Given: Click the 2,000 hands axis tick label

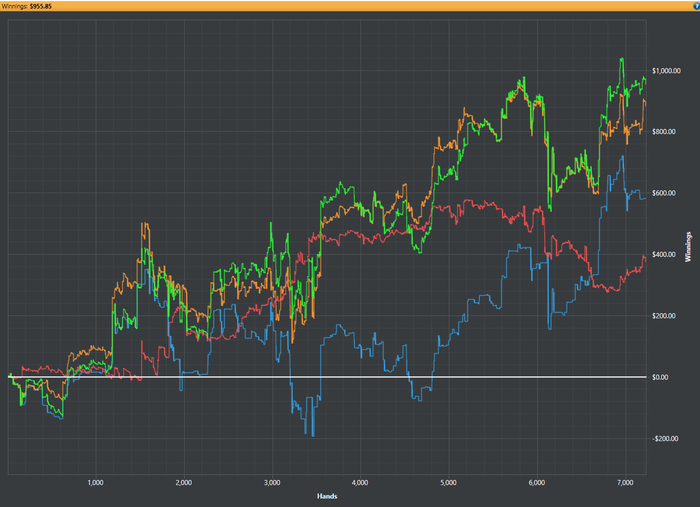Looking at the screenshot, I should point(183,482).
